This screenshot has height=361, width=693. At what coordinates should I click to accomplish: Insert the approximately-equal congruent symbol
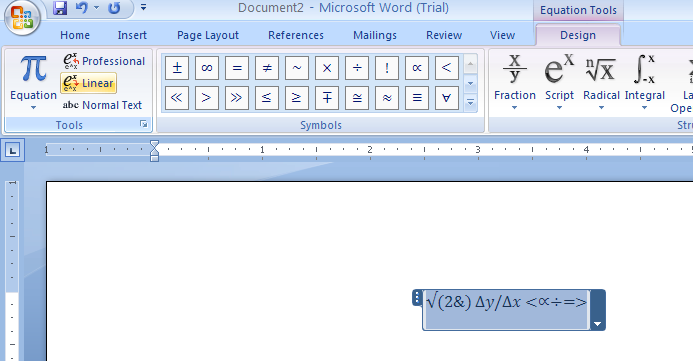coord(357,98)
